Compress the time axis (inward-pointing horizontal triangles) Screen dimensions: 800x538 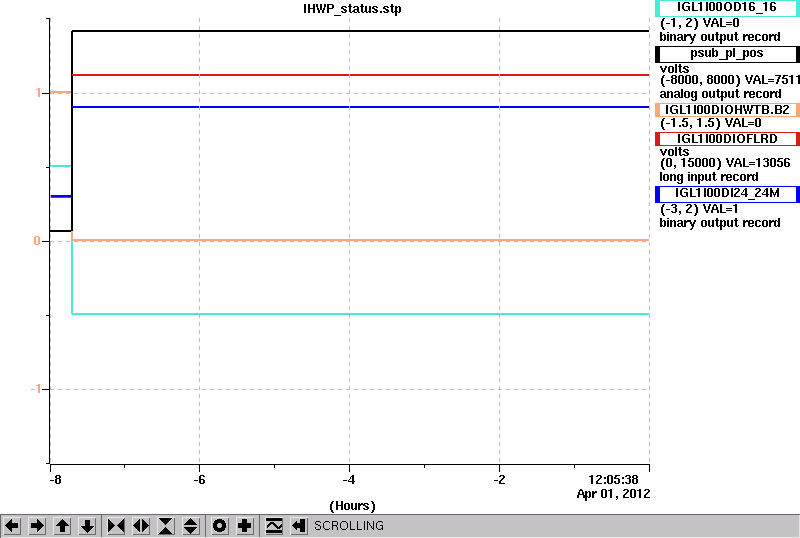click(x=116, y=526)
